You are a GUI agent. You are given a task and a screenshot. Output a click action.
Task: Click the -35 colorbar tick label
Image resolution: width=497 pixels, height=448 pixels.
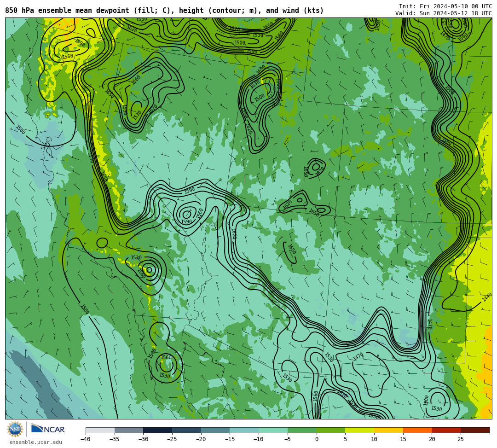(115, 439)
